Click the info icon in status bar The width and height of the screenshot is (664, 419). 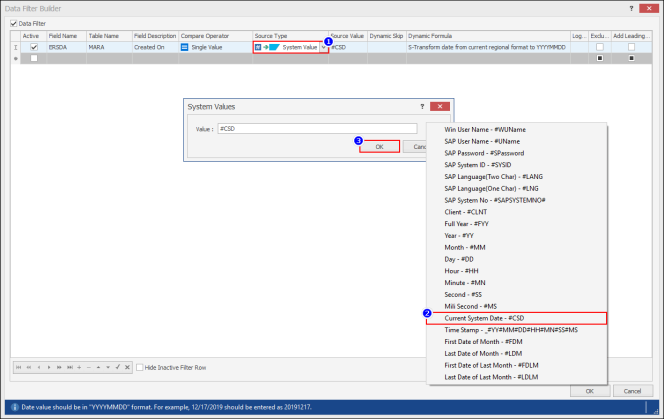tap(15, 407)
